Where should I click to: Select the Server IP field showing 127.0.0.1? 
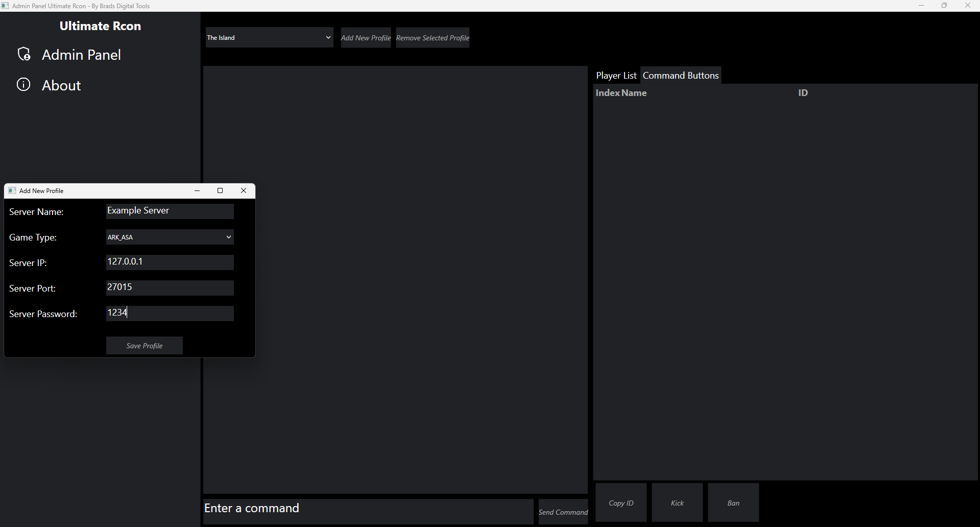point(169,262)
